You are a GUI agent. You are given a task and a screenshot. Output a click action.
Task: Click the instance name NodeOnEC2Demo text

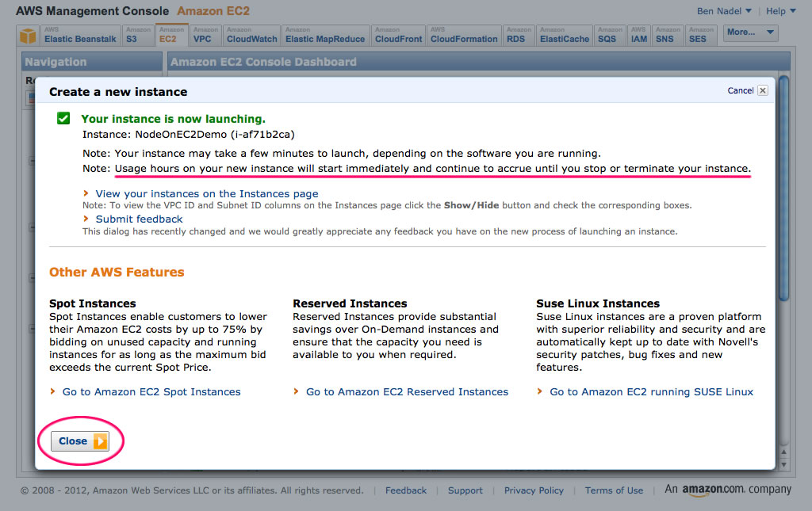pyautogui.click(x=181, y=135)
